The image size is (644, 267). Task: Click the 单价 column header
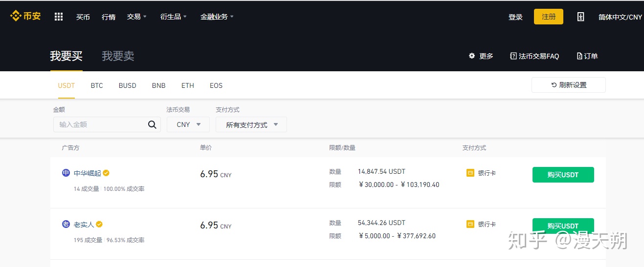[206, 147]
